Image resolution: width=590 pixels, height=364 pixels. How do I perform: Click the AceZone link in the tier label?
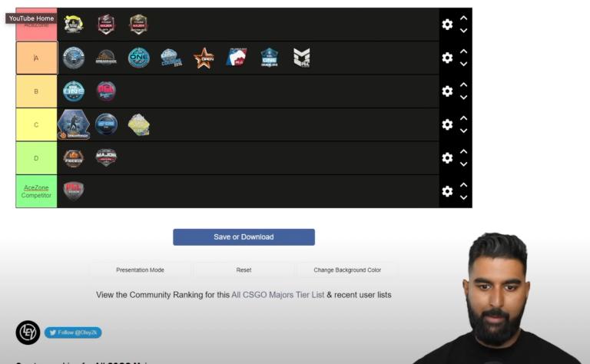pos(36,187)
